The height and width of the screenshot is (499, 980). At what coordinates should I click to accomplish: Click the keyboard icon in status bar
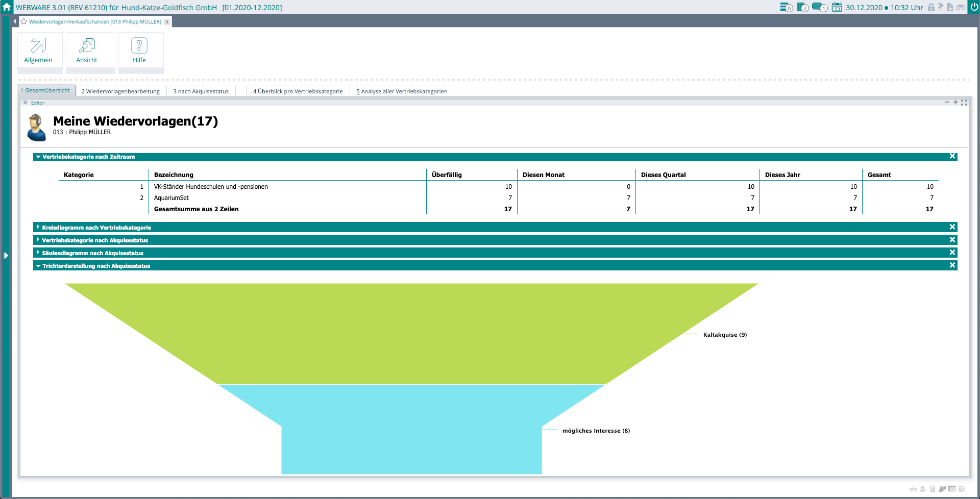click(913, 489)
